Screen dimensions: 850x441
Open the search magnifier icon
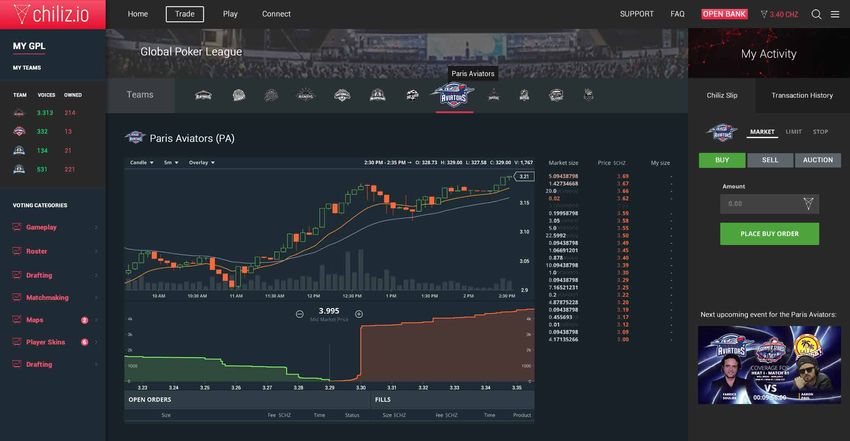[816, 15]
